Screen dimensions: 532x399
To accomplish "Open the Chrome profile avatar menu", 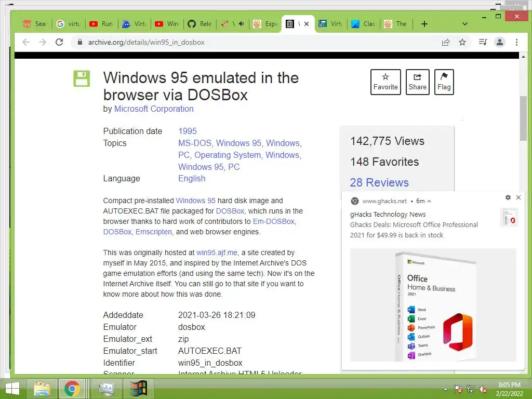I will [500, 42].
